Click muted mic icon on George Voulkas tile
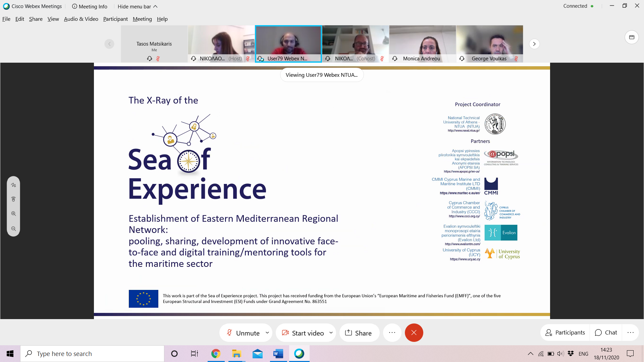The height and width of the screenshot is (362, 644). pyautogui.click(x=516, y=59)
